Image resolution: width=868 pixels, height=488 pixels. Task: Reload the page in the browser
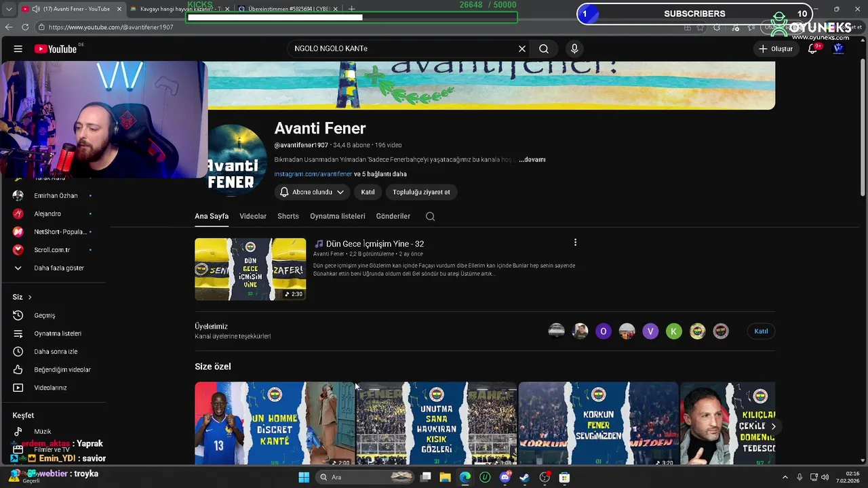[x=25, y=27]
